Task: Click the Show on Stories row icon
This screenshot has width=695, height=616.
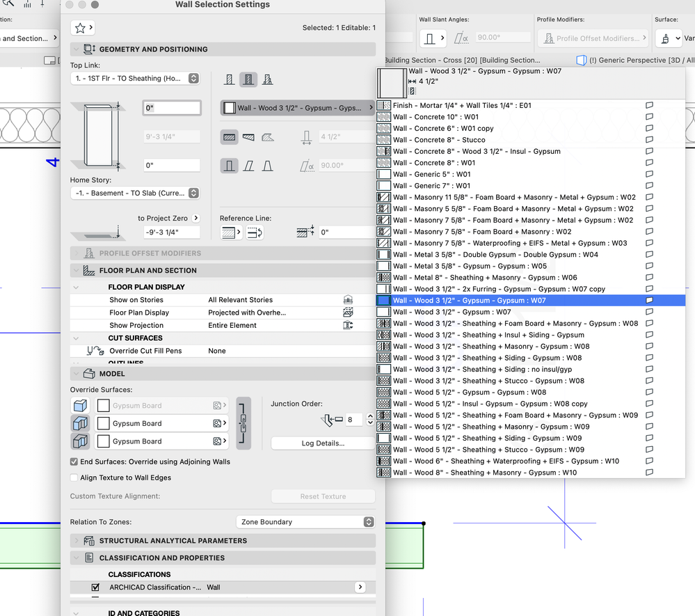Action: (348, 300)
